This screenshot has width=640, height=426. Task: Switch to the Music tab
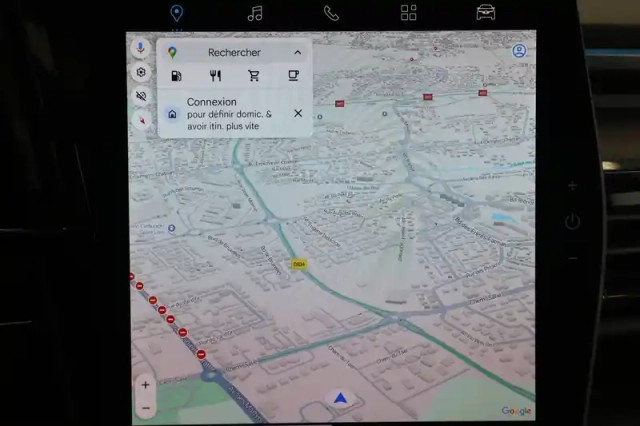(255, 13)
